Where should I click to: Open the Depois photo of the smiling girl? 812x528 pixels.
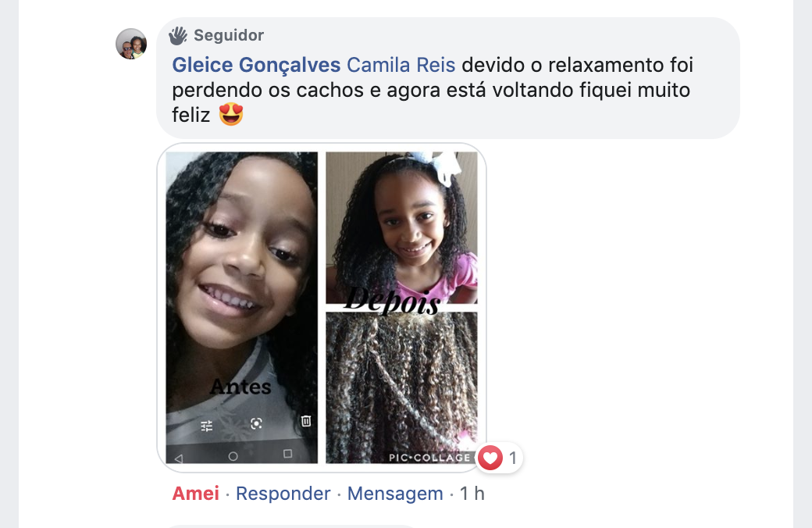(x=401, y=227)
